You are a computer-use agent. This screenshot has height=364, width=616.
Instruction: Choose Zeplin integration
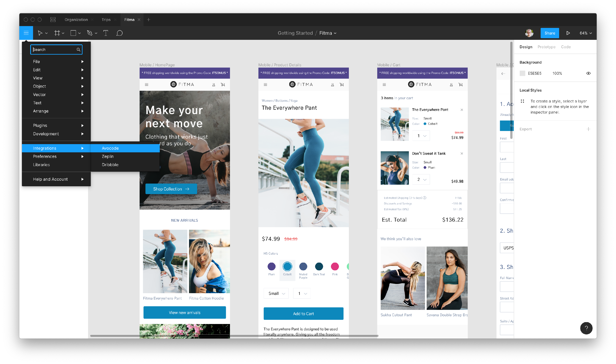point(125,156)
